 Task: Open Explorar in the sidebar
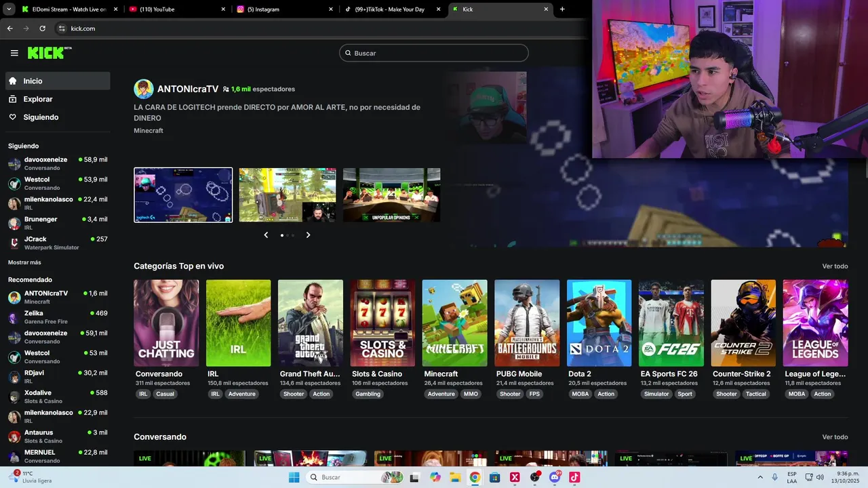pyautogui.click(x=58, y=99)
